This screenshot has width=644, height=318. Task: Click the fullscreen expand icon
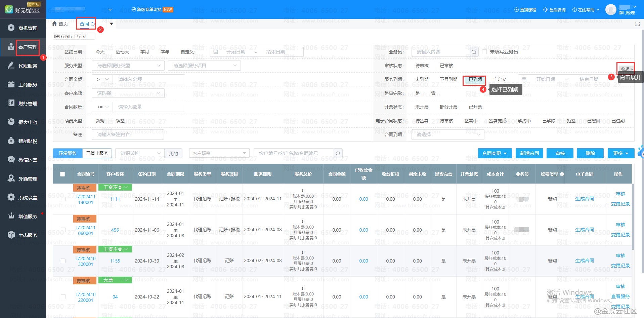tap(637, 24)
